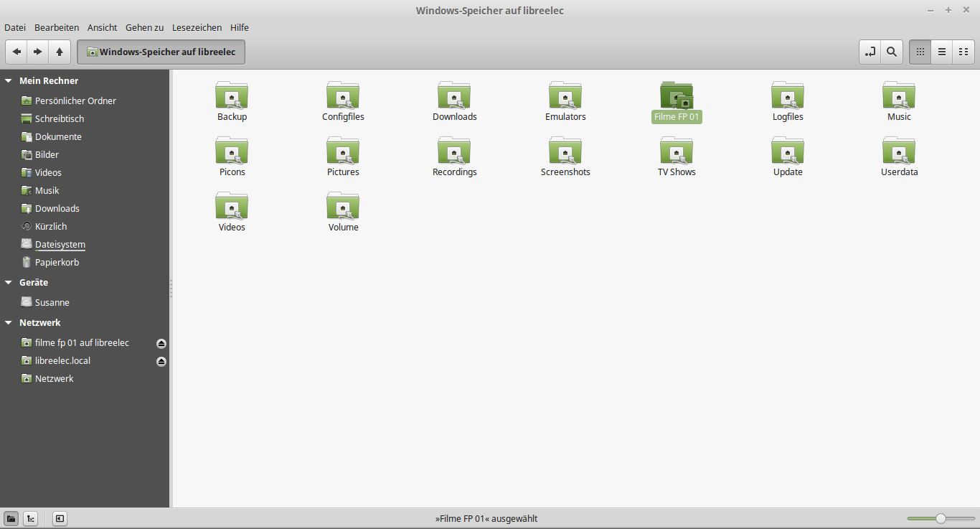Switch to compact view
The height and width of the screenshot is (529, 980).
pos(963,52)
